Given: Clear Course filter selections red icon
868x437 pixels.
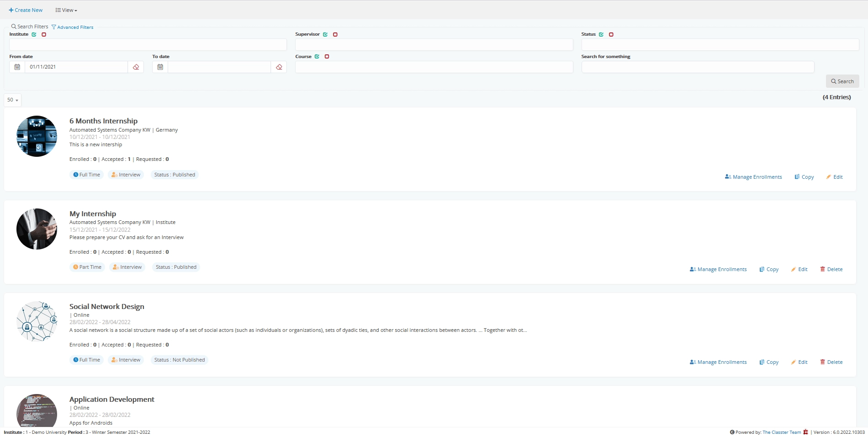Looking at the screenshot, I should click(x=327, y=57).
